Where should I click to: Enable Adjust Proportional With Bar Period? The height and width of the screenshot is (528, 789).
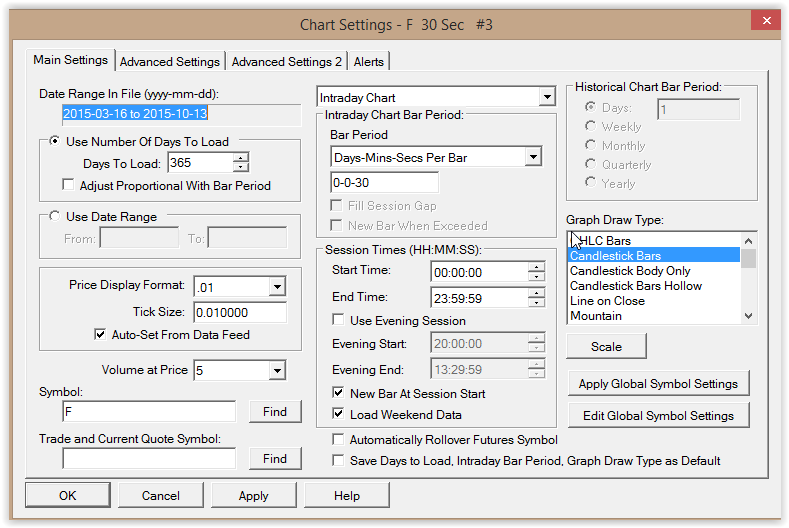click(68, 185)
